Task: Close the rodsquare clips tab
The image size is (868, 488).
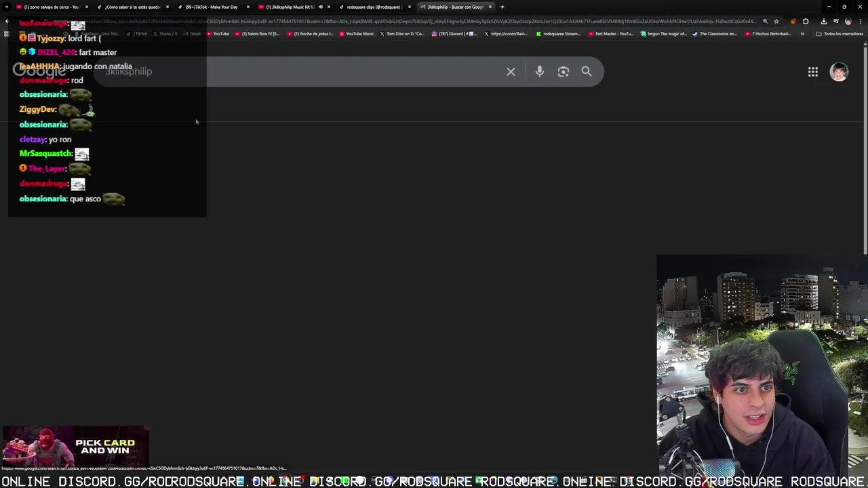Action: click(x=410, y=7)
